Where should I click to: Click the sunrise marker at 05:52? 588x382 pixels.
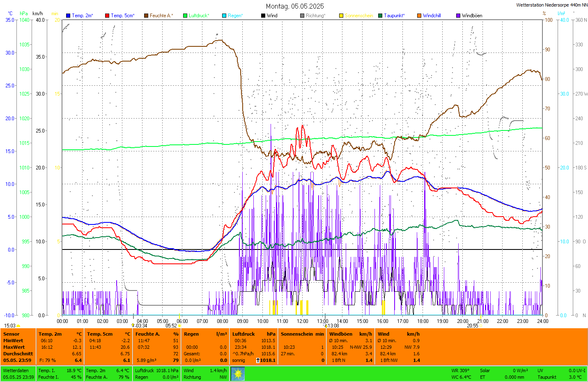[179, 326]
